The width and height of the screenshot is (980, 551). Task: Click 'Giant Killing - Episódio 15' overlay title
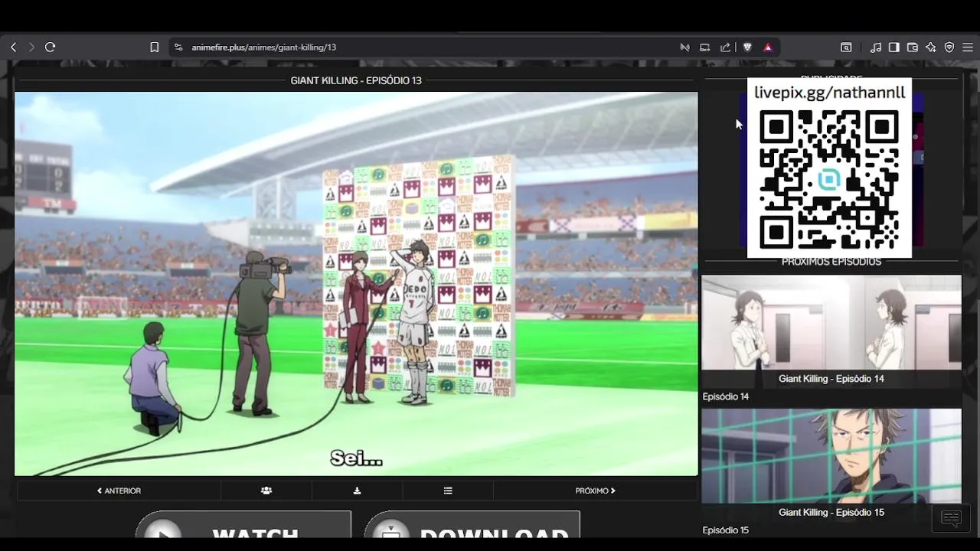point(831,513)
